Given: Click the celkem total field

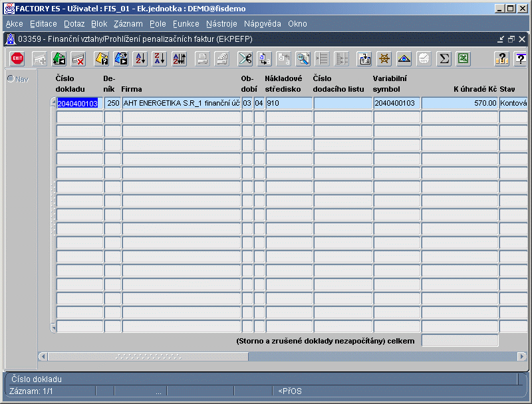Looking at the screenshot, I should pyautogui.click(x=460, y=341).
